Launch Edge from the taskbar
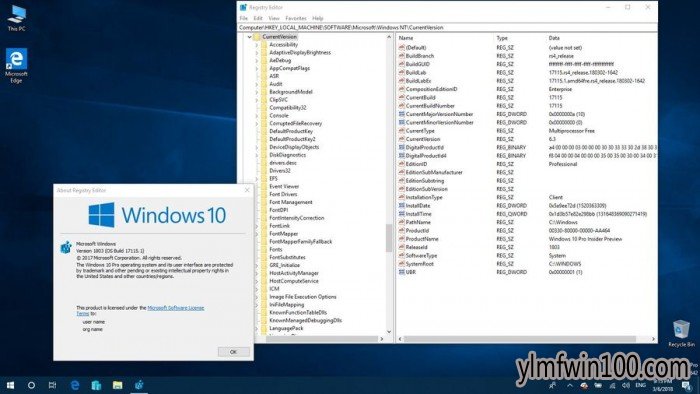This screenshot has height=394, width=700. coord(75,385)
